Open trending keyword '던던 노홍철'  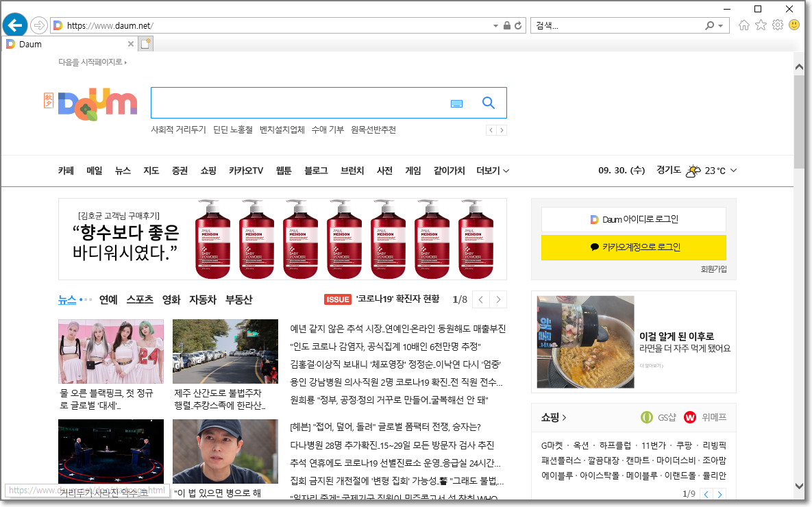tap(232, 129)
